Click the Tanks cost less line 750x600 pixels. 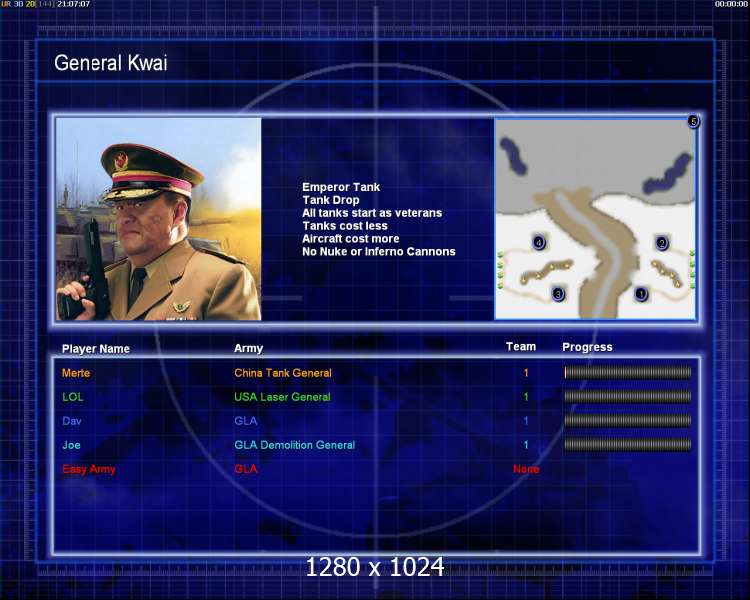click(x=345, y=226)
